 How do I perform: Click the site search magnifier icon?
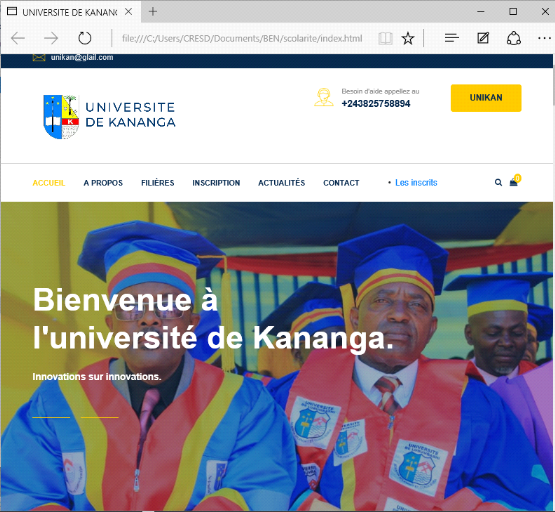pyautogui.click(x=498, y=183)
